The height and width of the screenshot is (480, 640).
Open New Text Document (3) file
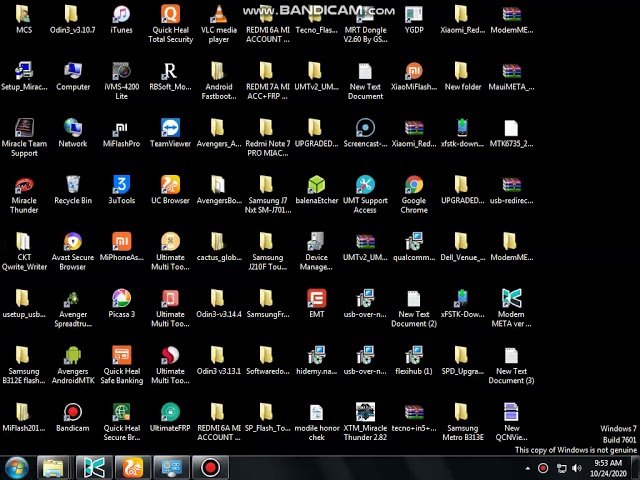(x=511, y=366)
